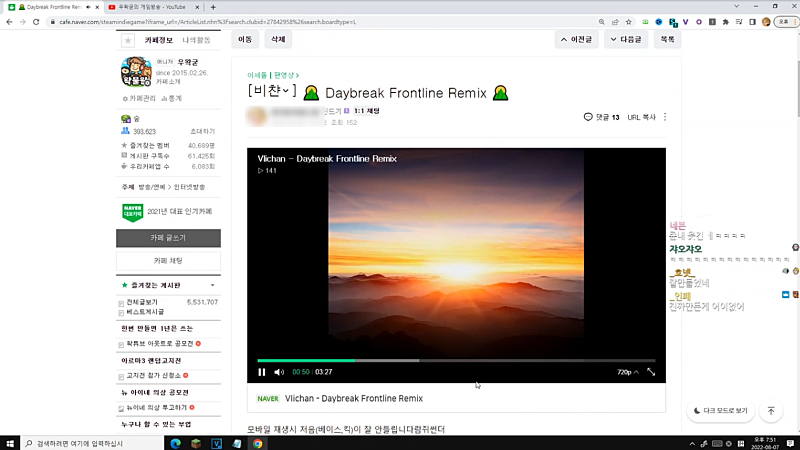Expand the 즐겨찾는 게시판 section
The image size is (800, 450).
(212, 285)
